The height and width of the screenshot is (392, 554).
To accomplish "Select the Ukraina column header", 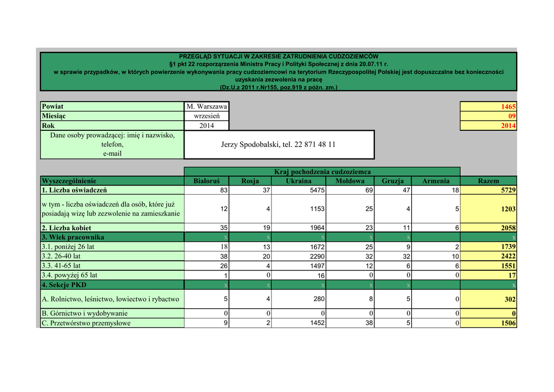I will click(x=299, y=181).
